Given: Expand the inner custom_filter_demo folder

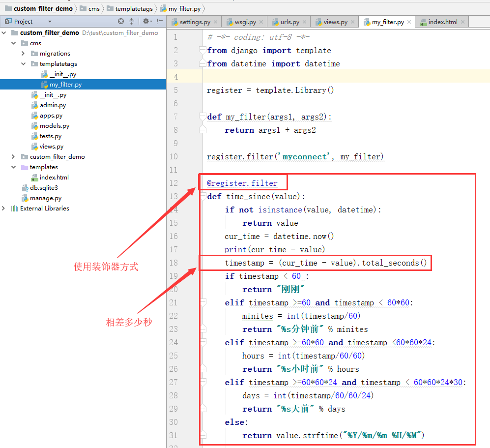Looking at the screenshot, I should (13, 156).
